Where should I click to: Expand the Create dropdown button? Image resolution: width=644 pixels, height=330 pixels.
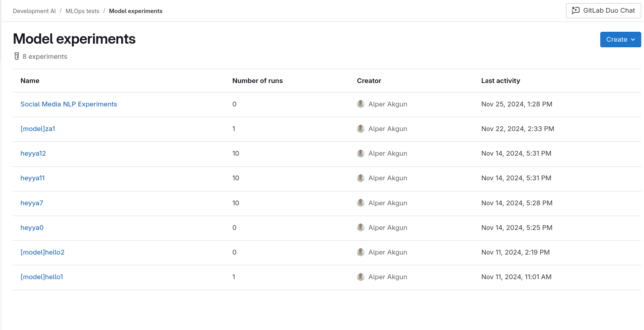click(x=620, y=40)
